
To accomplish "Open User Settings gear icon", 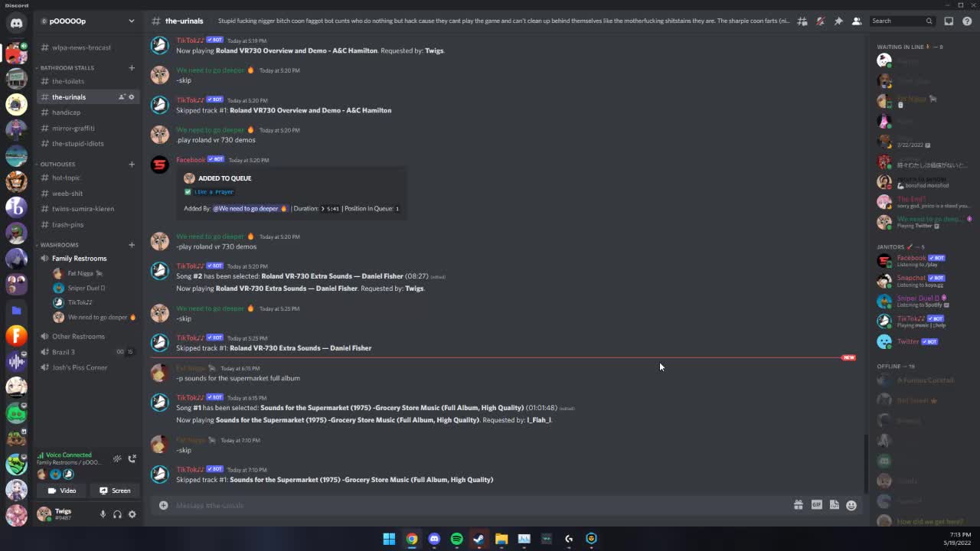I will pos(132,514).
